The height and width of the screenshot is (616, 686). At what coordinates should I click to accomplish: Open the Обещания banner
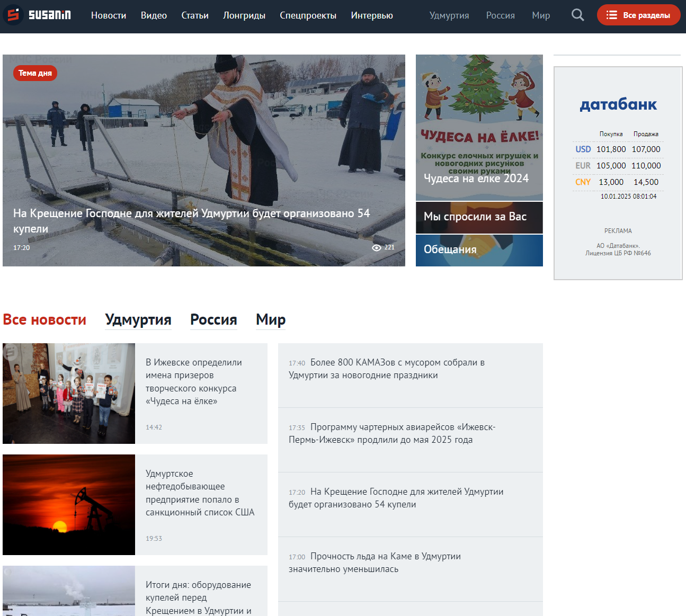[479, 251]
